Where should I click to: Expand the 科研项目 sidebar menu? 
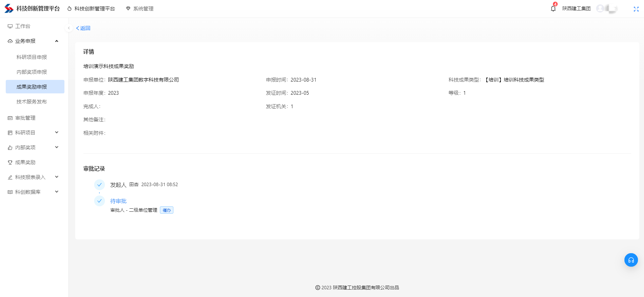(56, 132)
